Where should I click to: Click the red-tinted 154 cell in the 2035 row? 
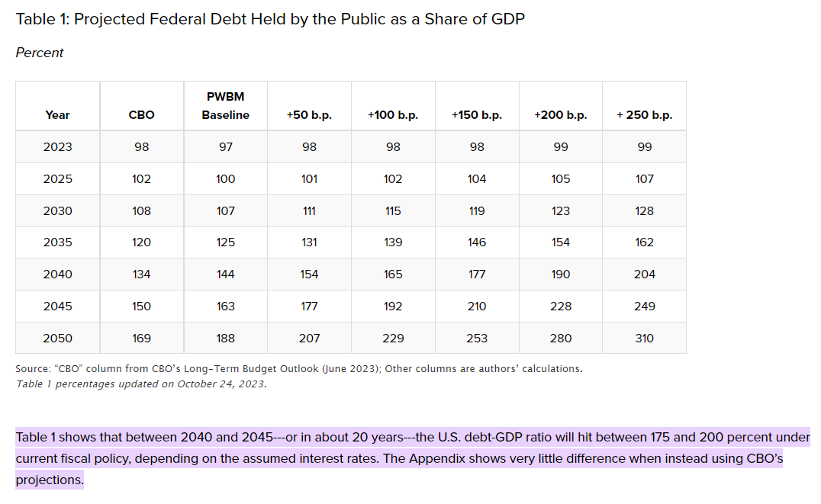tap(561, 242)
